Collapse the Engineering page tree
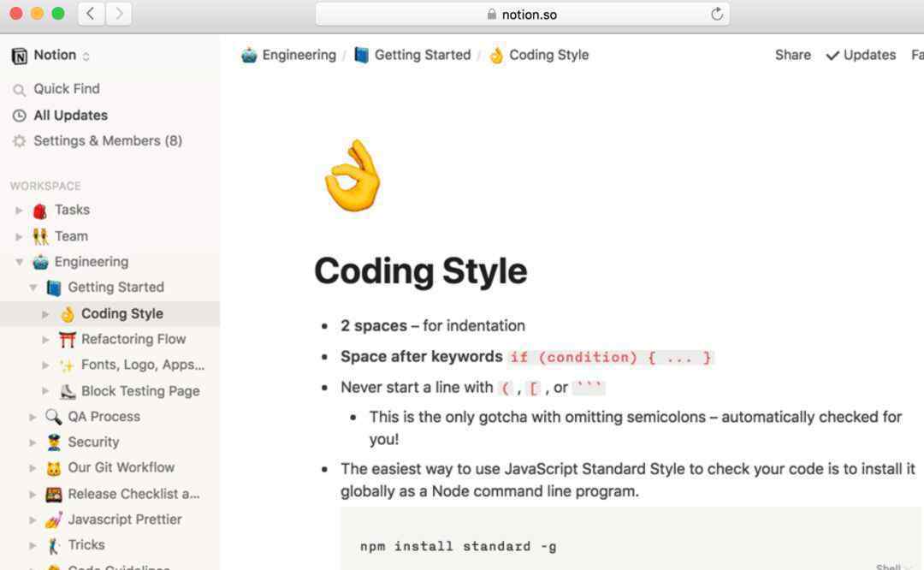The height and width of the screenshot is (570, 924). [x=19, y=262]
